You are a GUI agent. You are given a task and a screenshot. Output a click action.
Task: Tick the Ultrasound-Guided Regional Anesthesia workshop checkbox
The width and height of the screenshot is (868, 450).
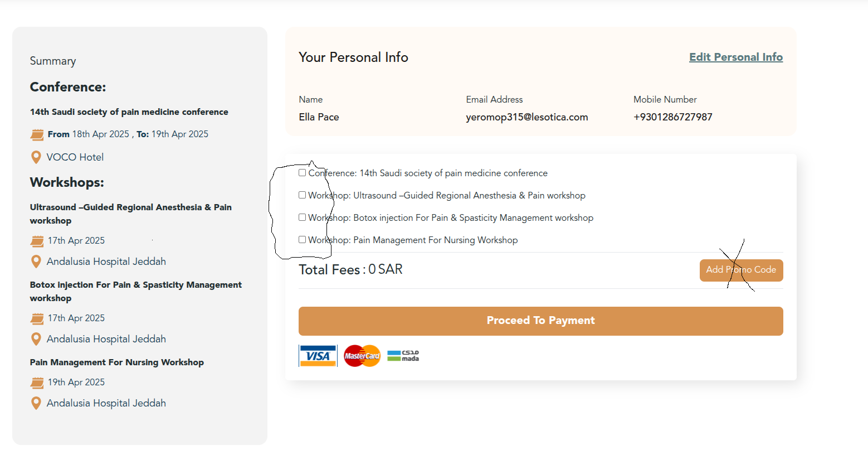pos(303,195)
